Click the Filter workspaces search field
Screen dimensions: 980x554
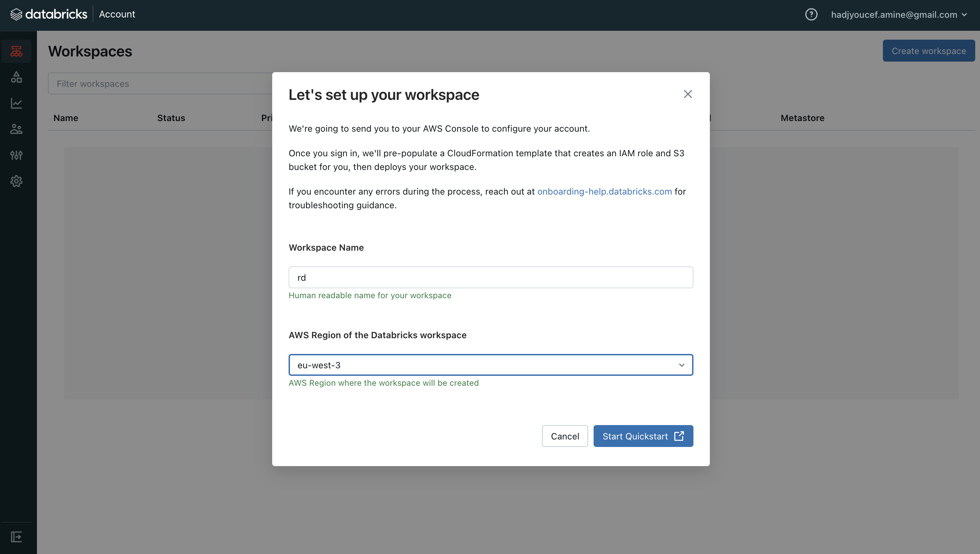click(160, 83)
